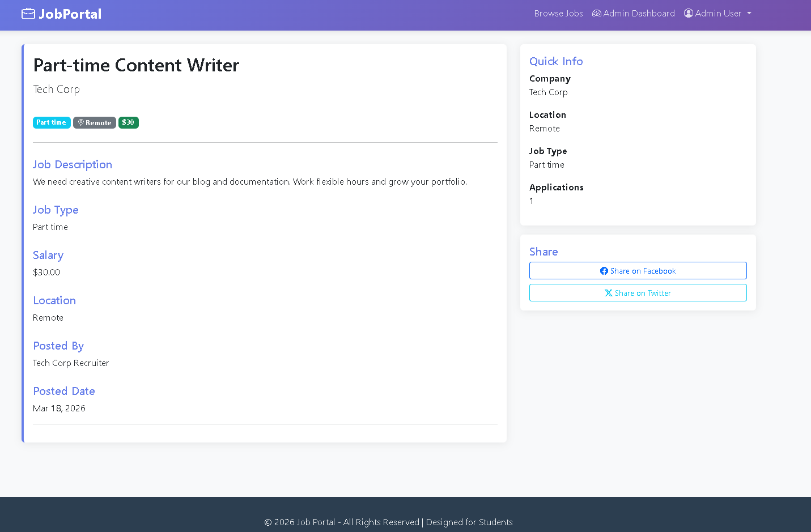Click the Part time badge
This screenshot has height=532, width=811.
coord(52,122)
